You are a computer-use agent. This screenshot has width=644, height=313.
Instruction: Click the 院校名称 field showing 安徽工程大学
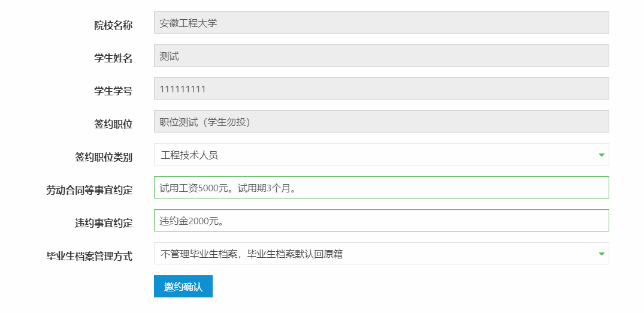coord(381,23)
